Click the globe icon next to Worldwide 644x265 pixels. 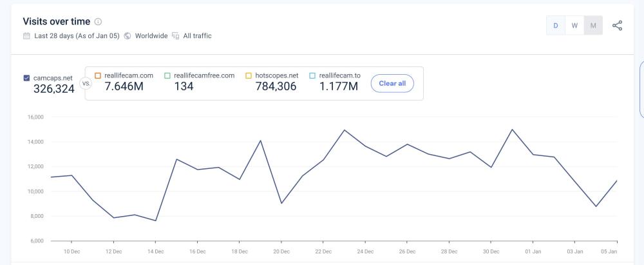coord(128,35)
